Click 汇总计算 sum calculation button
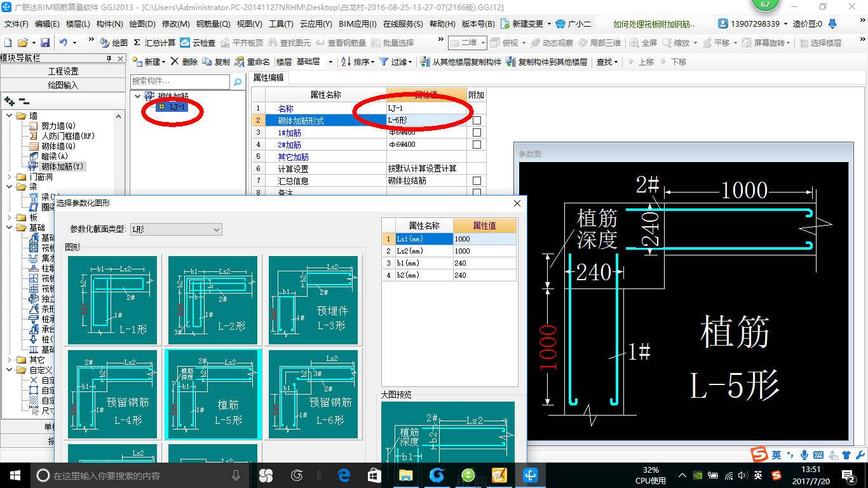868x488 pixels. pyautogui.click(x=154, y=43)
